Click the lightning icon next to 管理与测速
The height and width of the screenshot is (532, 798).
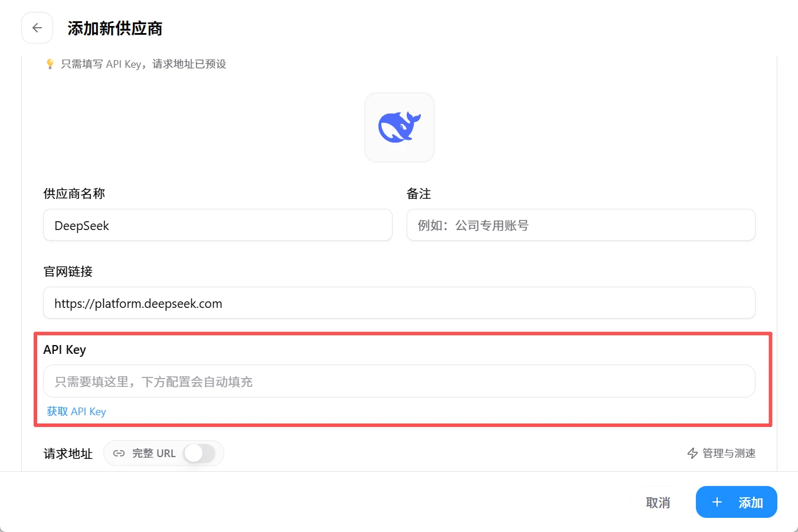point(693,453)
